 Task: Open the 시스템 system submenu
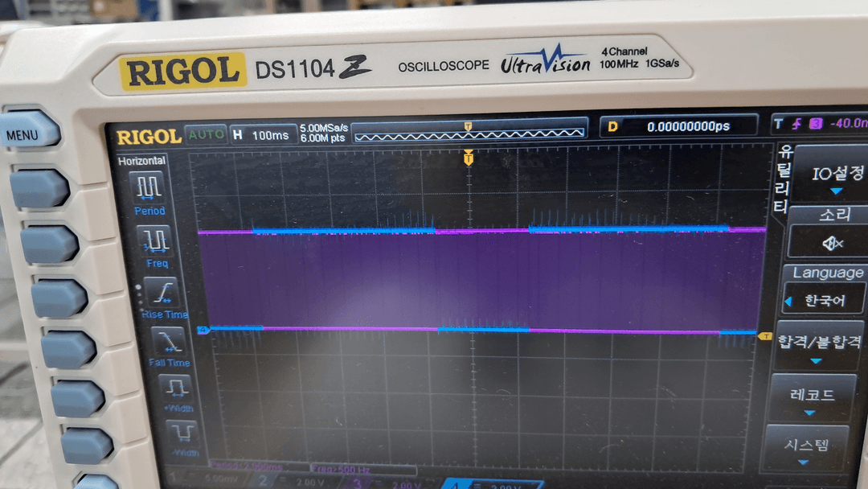tap(805, 450)
